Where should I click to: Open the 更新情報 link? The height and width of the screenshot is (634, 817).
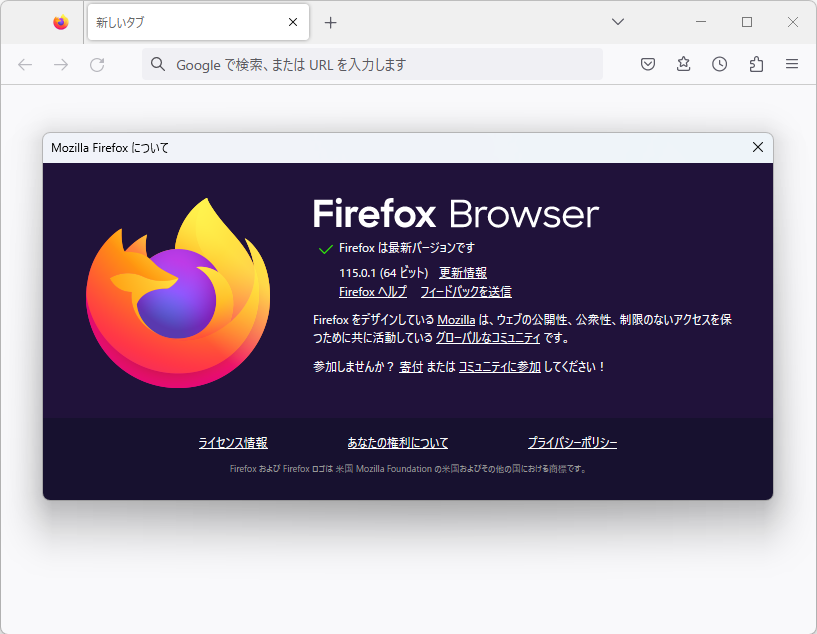pyautogui.click(x=463, y=271)
